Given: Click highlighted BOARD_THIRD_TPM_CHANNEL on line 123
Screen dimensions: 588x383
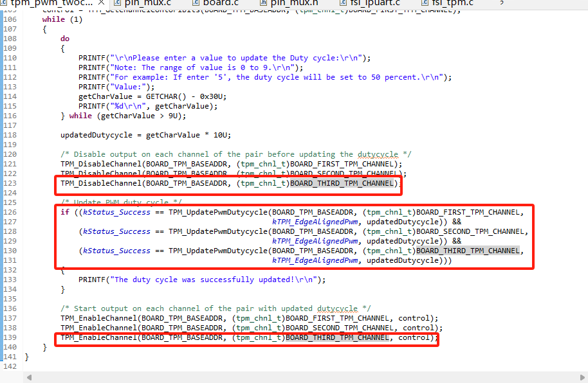Looking at the screenshot, I should [342, 183].
